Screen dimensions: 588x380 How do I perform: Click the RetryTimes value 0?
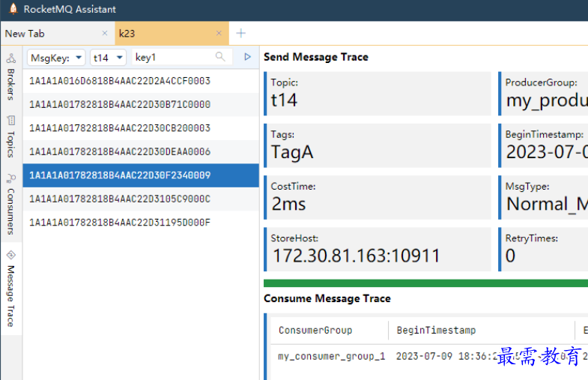click(510, 256)
